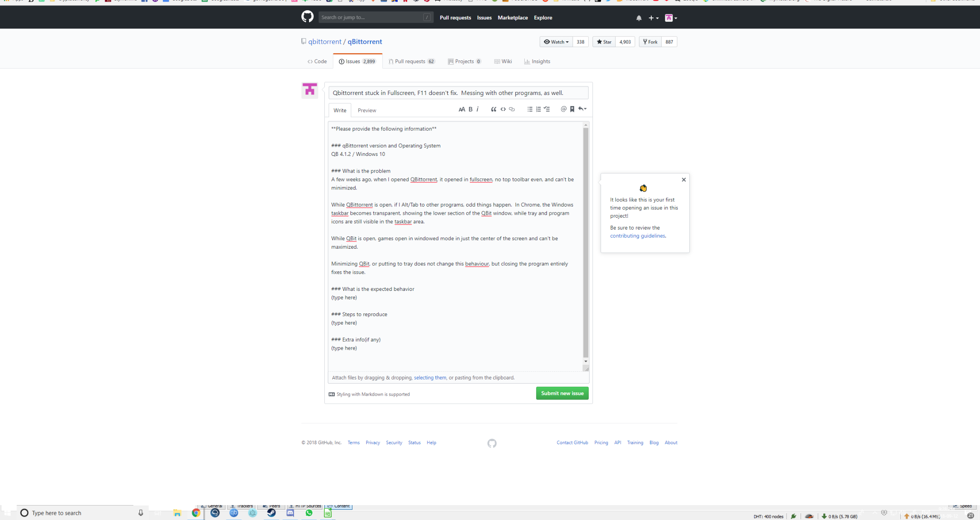
Task: Click Issues in the top navigation bar
Action: (x=484, y=17)
